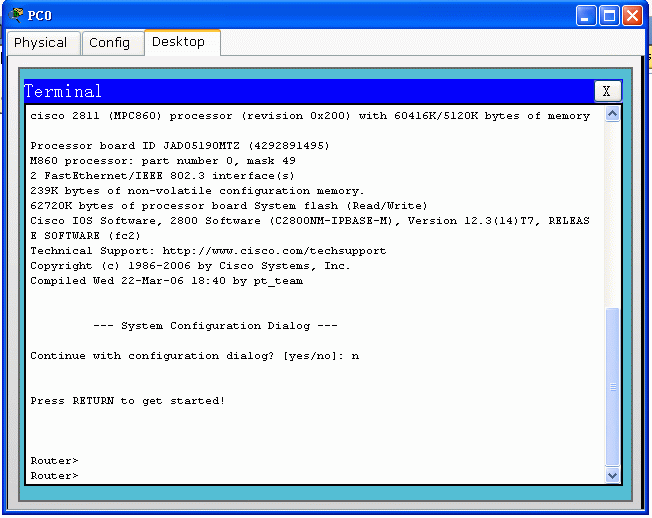Click the terminal scrollbar up arrow

pyautogui.click(x=613, y=114)
